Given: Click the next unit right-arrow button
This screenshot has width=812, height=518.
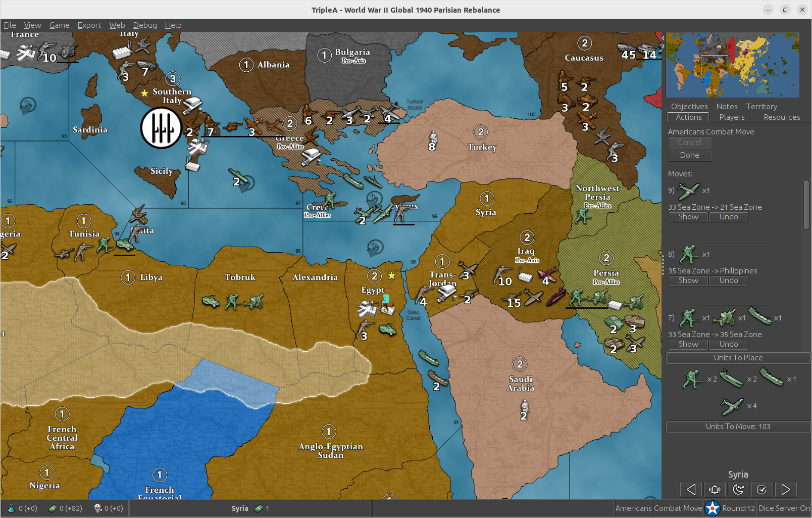Looking at the screenshot, I should [x=786, y=489].
